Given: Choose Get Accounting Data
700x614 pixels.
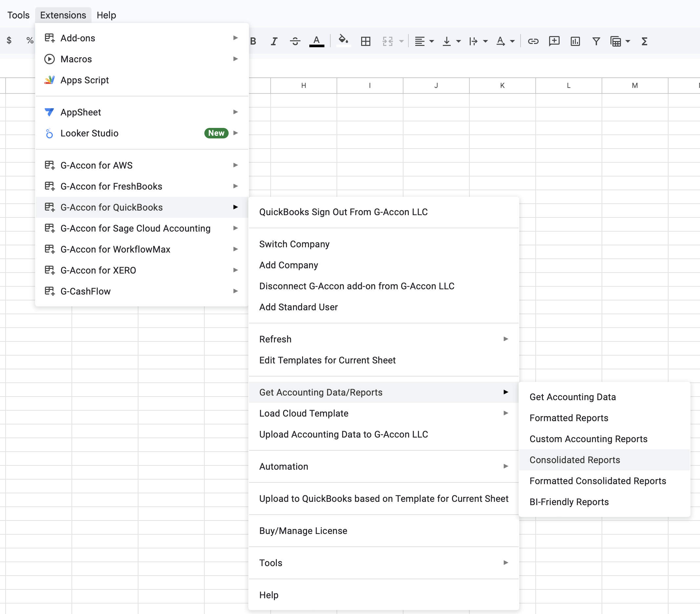Looking at the screenshot, I should [604, 397].
